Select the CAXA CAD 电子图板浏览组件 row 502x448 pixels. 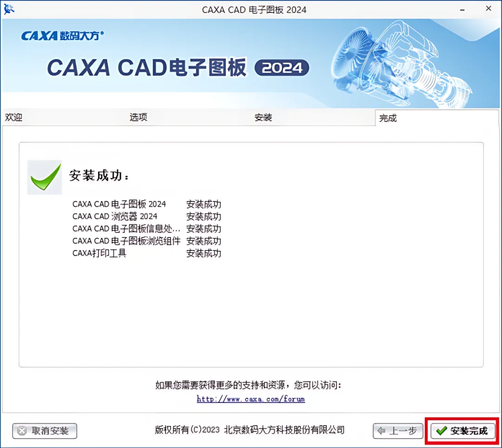(146, 241)
